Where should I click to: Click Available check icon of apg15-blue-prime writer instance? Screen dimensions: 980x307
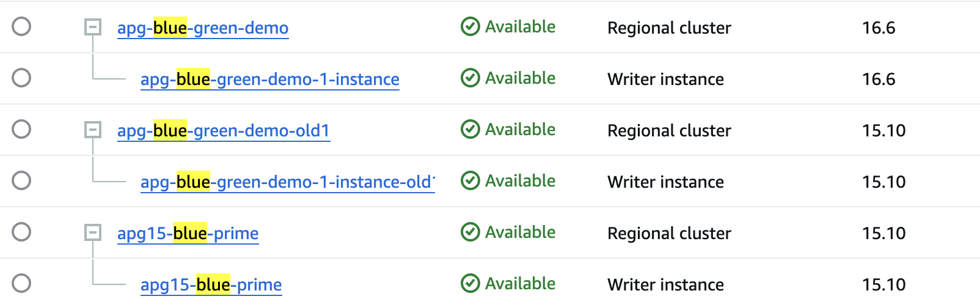pos(470,284)
